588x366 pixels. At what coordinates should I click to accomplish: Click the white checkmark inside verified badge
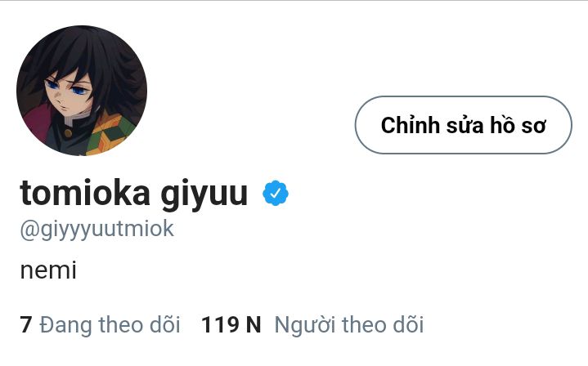tap(276, 194)
